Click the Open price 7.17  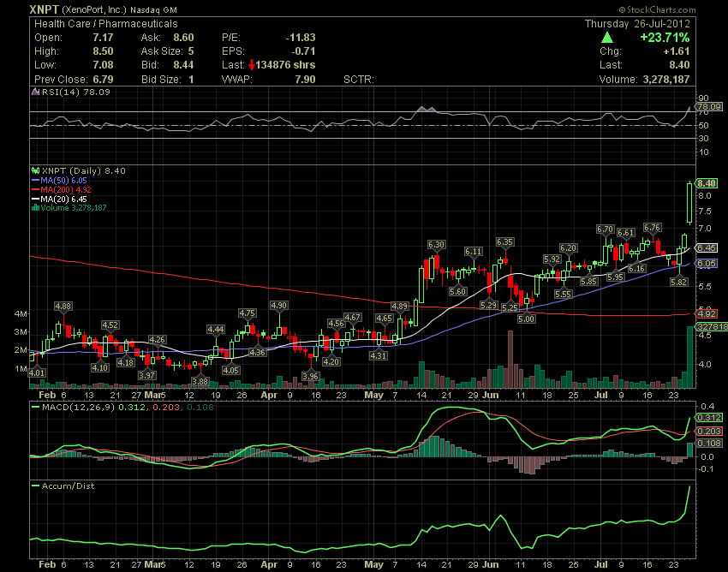(x=103, y=38)
